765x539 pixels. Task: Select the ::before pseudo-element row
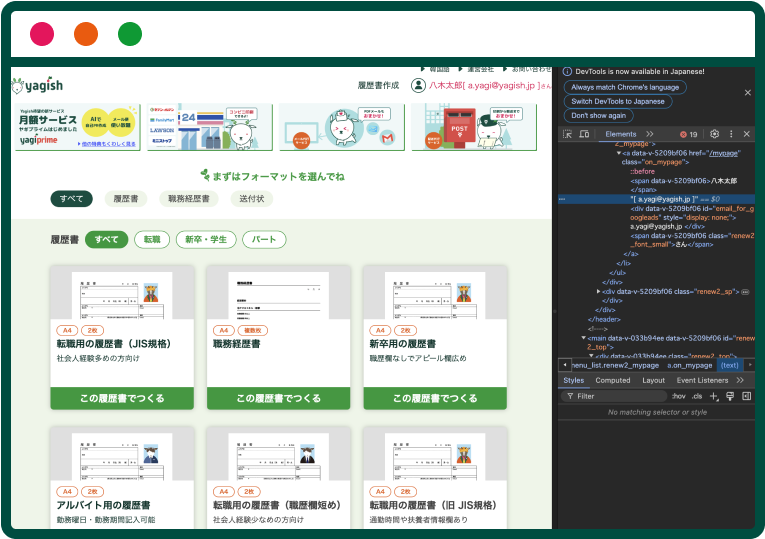[x=642, y=171]
